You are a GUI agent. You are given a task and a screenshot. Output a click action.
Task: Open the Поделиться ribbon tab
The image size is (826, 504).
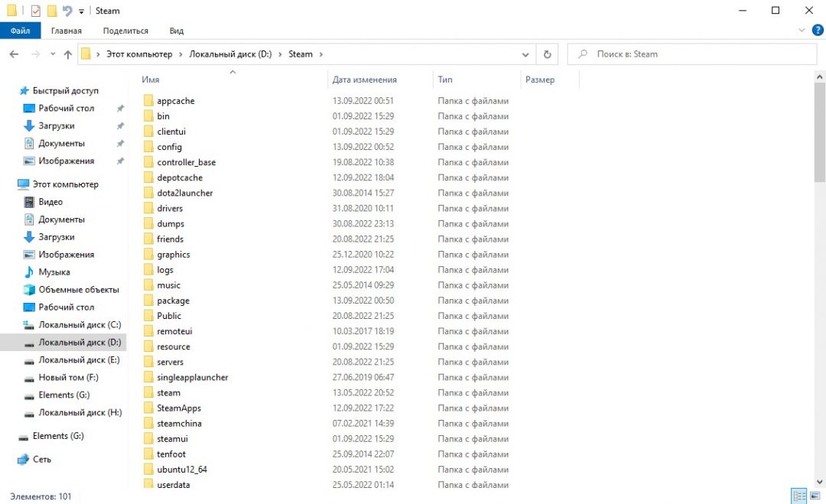125,31
